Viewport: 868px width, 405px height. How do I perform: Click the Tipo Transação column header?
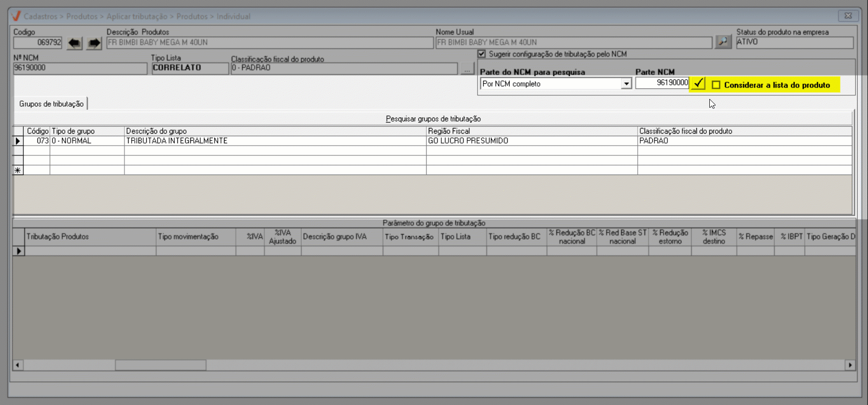411,237
